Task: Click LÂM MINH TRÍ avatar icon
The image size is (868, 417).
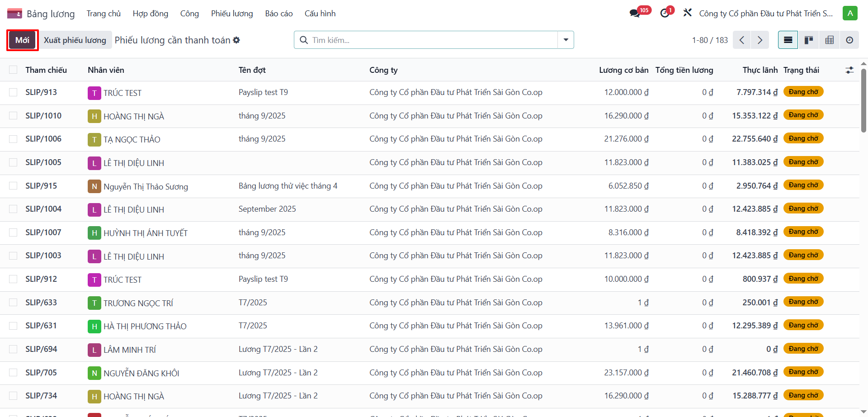Action: 94,350
